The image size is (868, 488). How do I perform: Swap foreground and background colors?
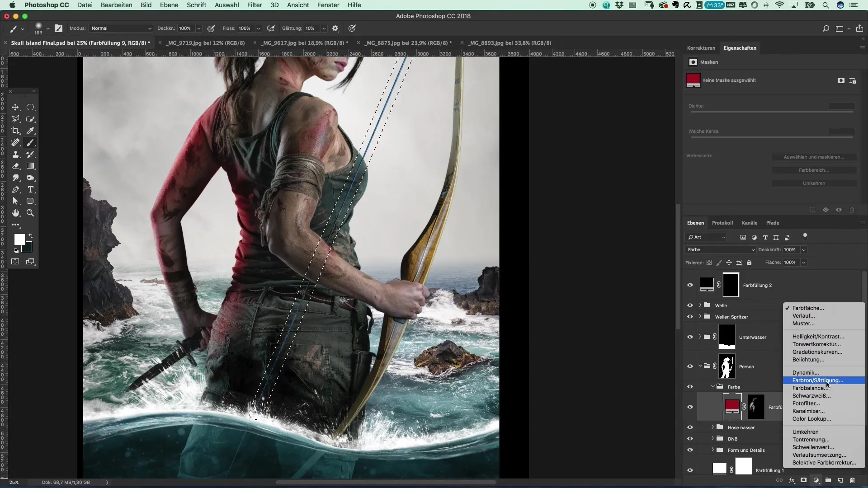(31, 236)
